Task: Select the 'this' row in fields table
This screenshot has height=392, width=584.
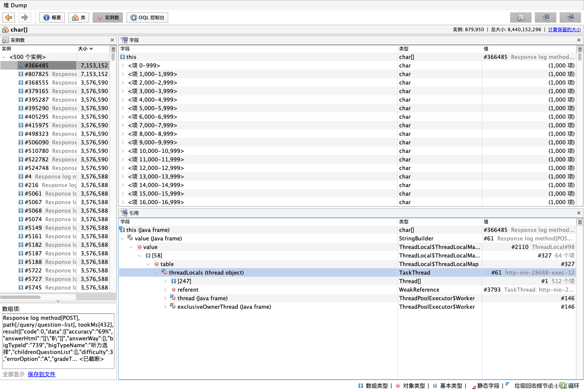Action: click(347, 57)
